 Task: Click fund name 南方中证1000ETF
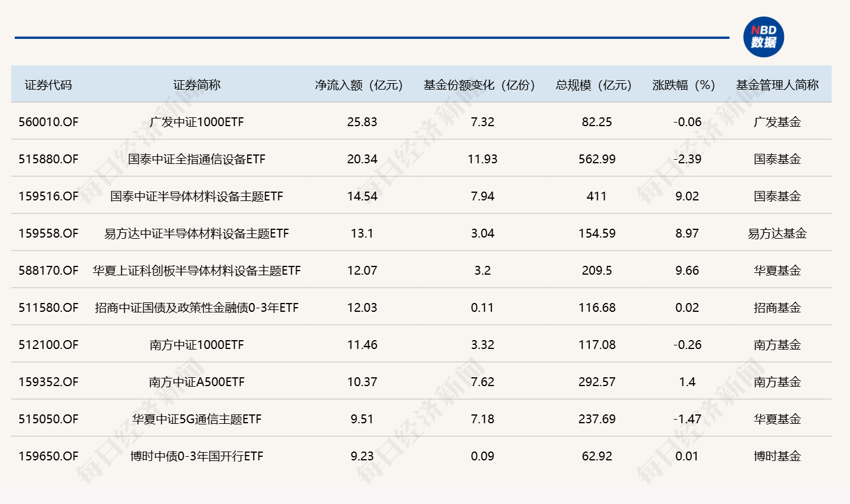(x=197, y=345)
